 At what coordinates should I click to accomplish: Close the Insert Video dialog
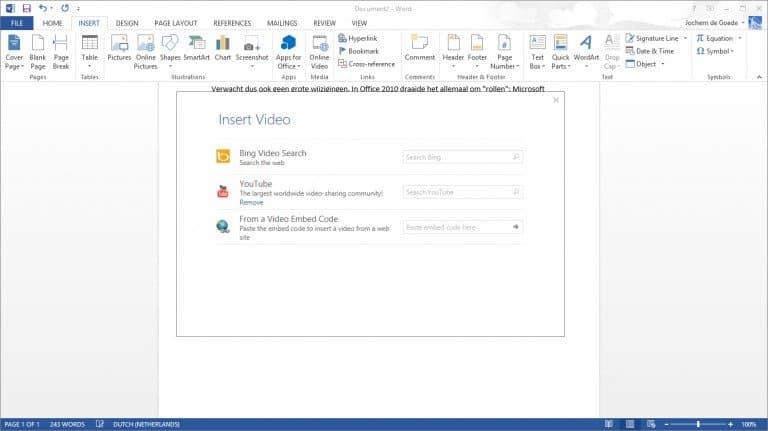[555, 100]
